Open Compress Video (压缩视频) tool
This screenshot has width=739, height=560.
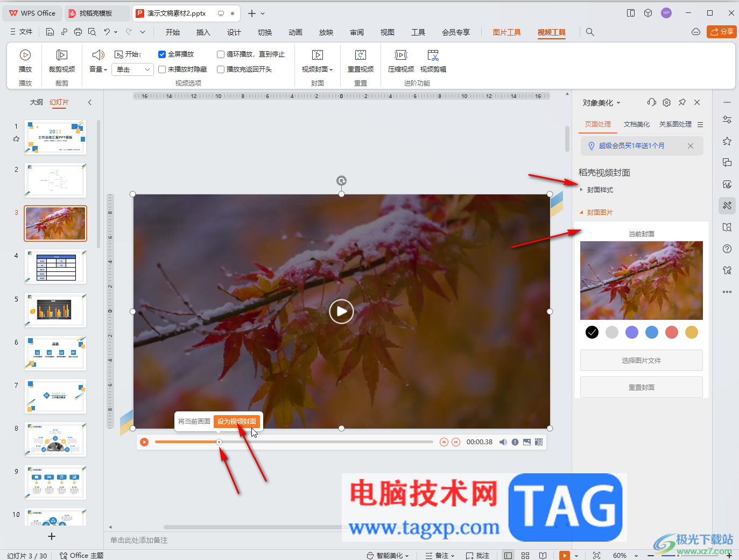[401, 61]
